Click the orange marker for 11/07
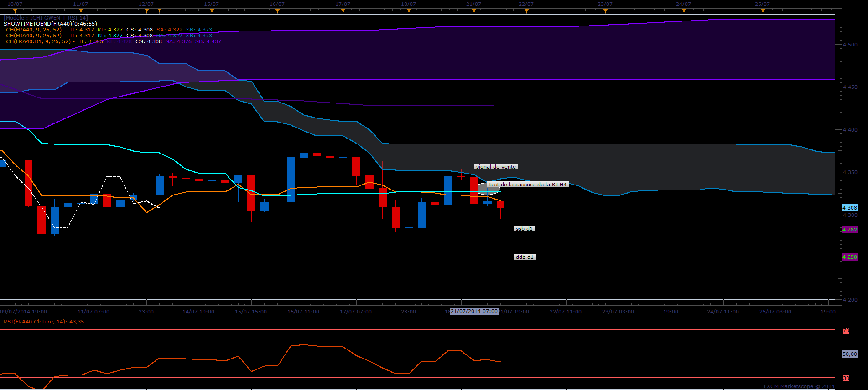This screenshot has width=868, height=390. (x=80, y=11)
